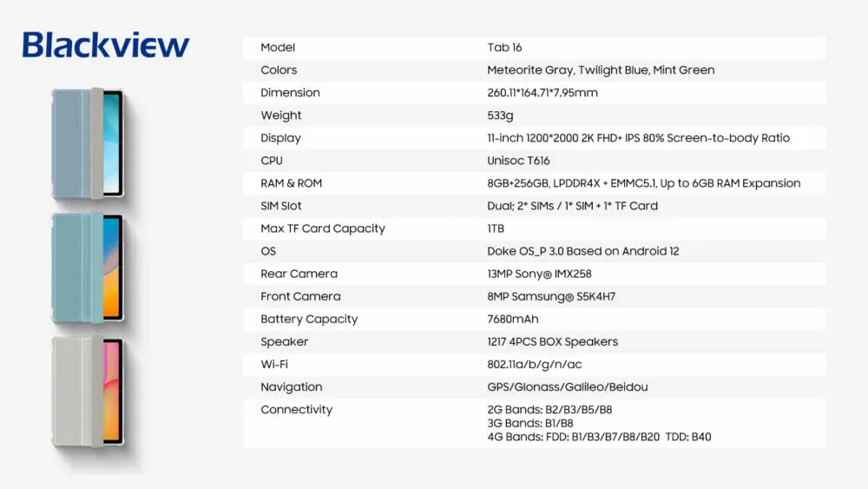
Task: Click the Max TF Card Capacity value 1TB
Action: (x=496, y=228)
